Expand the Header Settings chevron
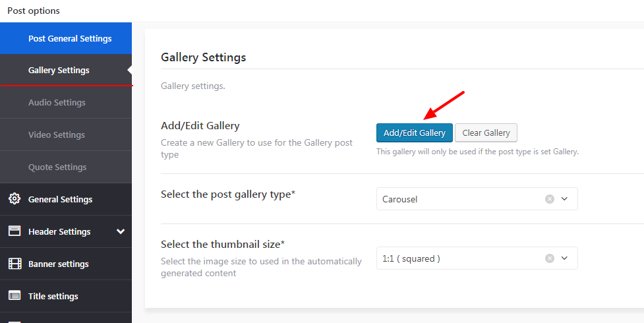Viewport: 644px width, 323px height. pos(120,231)
